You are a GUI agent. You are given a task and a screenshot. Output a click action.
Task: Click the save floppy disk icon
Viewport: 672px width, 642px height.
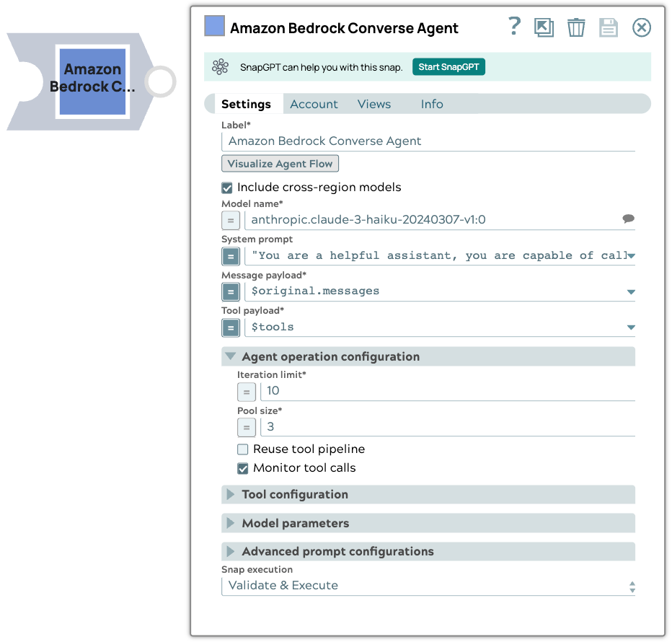[x=609, y=27]
